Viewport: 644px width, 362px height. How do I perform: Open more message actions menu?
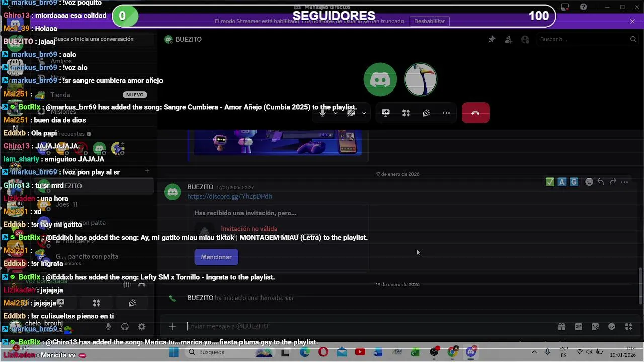[x=624, y=182]
